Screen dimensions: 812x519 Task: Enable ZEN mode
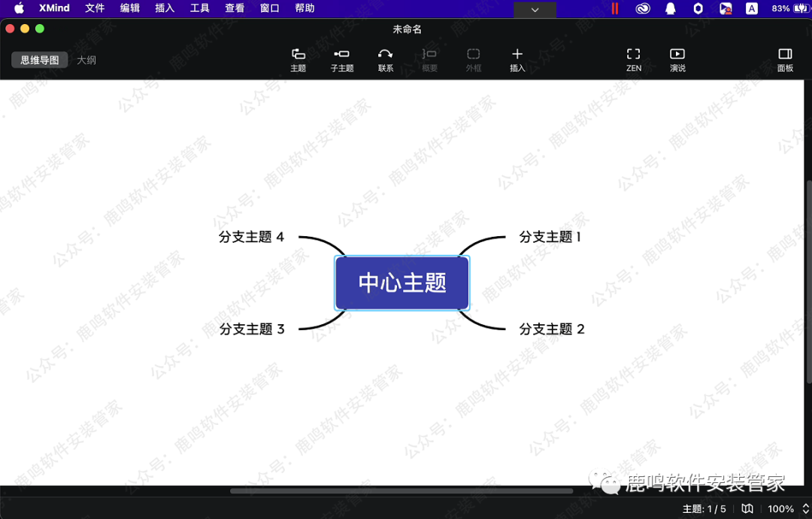coord(633,59)
